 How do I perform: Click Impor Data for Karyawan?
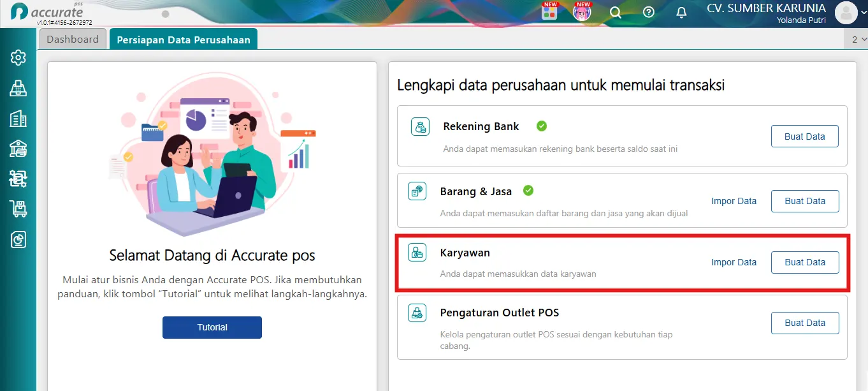coord(734,262)
